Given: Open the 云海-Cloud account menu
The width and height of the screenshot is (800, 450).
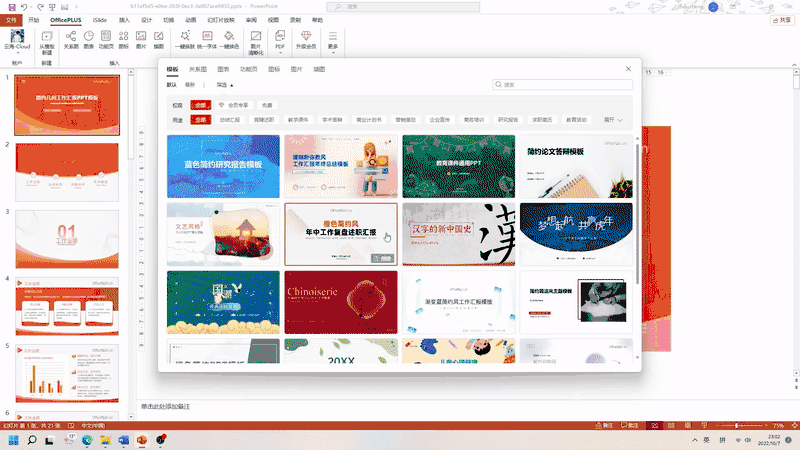Looking at the screenshot, I should click(x=17, y=42).
